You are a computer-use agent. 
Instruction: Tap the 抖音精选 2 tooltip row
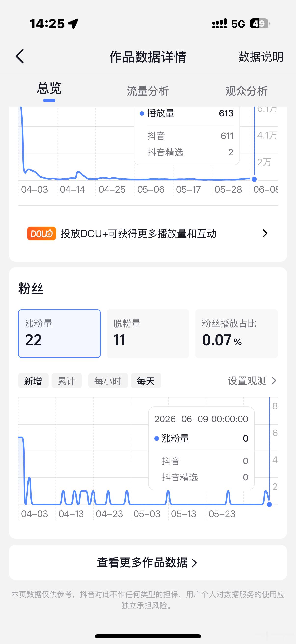click(190, 152)
